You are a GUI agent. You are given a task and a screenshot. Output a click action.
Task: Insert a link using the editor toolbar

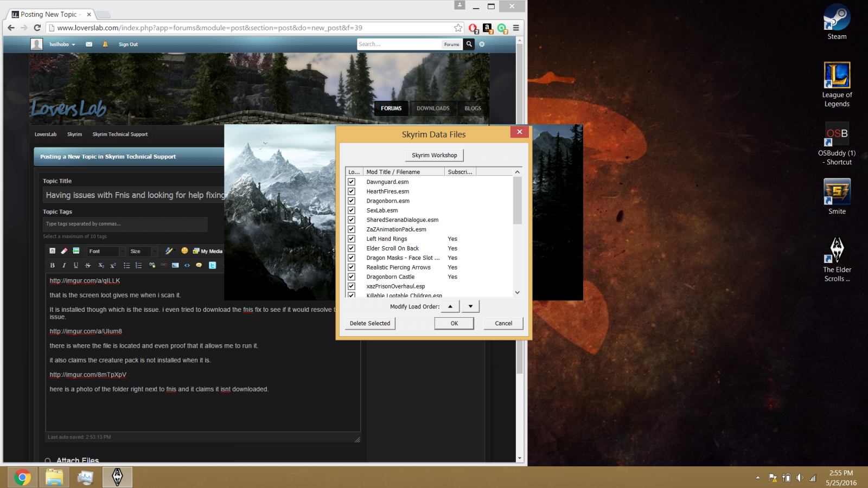point(152,265)
